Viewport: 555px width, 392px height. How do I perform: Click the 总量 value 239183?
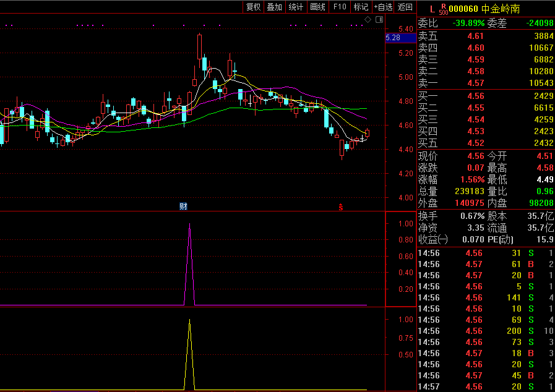click(x=470, y=192)
